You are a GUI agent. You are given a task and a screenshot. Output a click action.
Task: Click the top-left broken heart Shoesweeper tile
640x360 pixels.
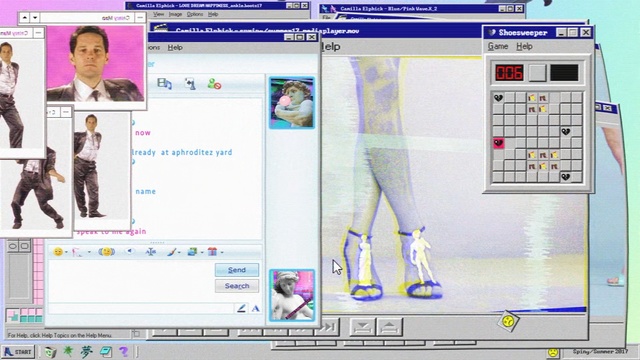[498, 98]
